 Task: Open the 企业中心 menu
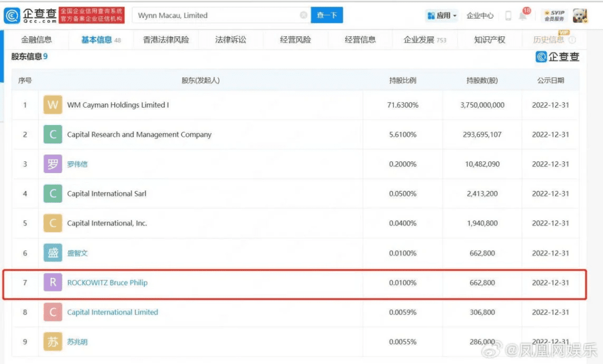(x=480, y=16)
